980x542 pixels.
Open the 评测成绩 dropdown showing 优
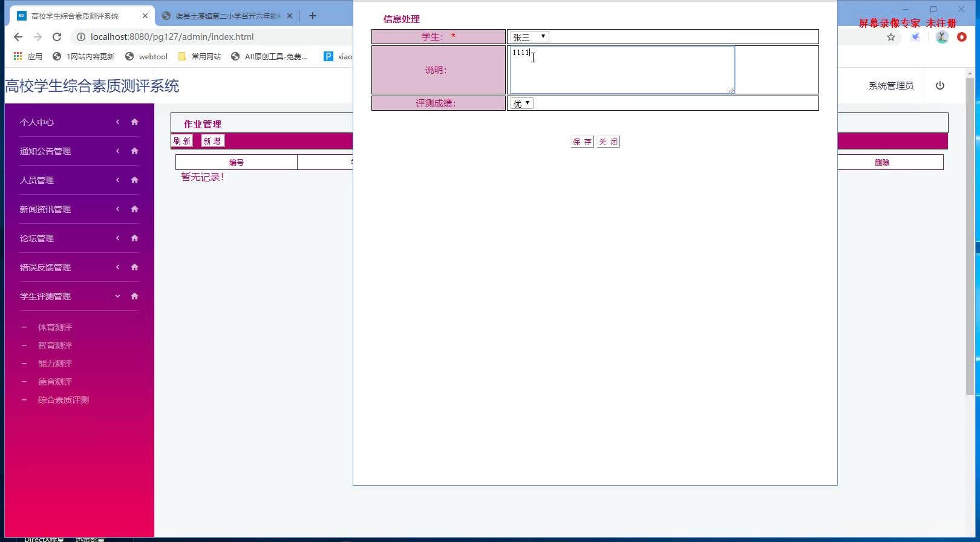[x=521, y=103]
